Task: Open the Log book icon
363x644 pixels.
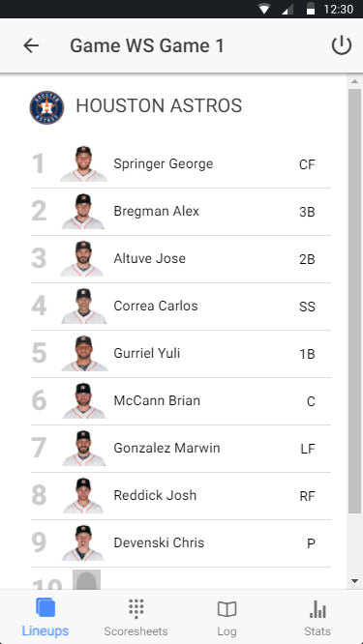Action: [227, 609]
